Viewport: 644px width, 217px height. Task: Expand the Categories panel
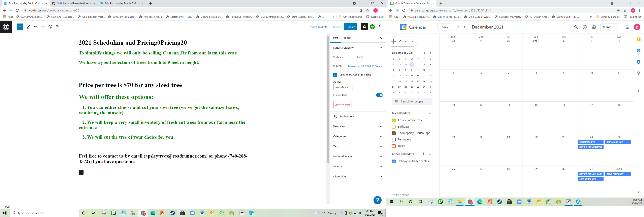[358, 136]
